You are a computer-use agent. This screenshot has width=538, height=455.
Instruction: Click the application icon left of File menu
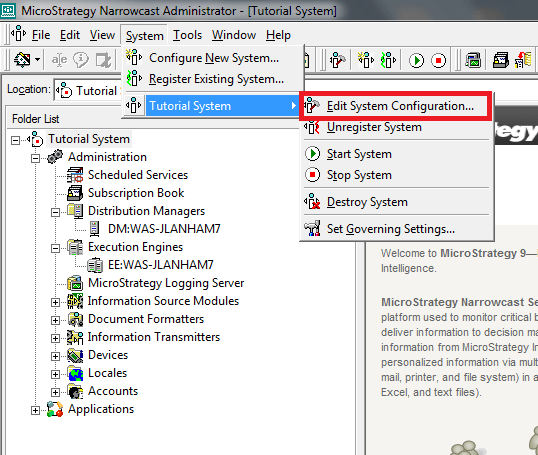coord(18,34)
